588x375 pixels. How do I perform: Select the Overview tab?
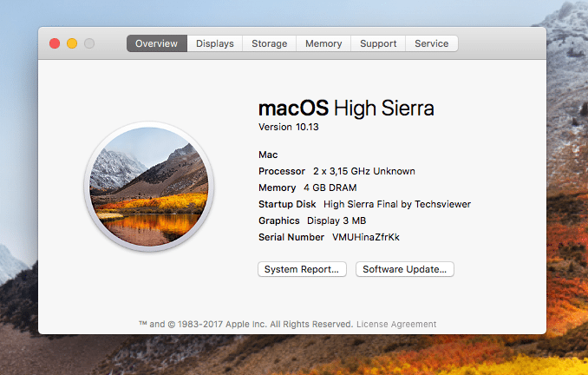click(x=157, y=43)
